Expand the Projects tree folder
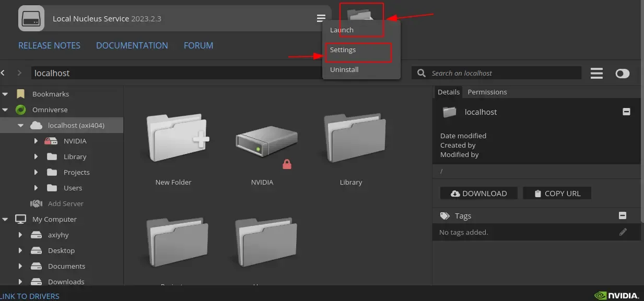 pyautogui.click(x=36, y=172)
